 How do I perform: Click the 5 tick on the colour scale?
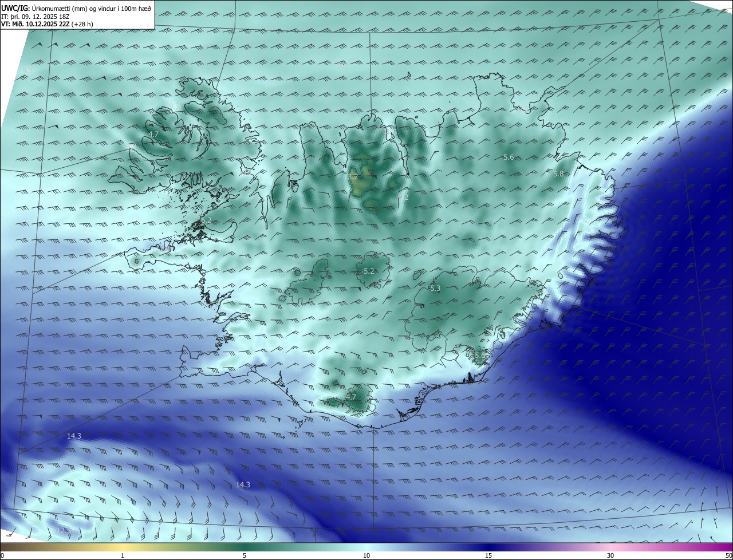point(245,555)
